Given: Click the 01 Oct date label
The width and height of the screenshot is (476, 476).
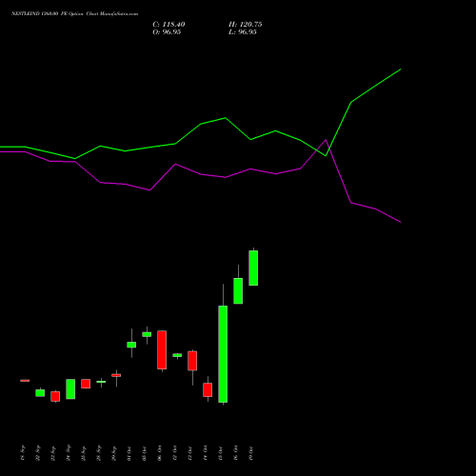Looking at the screenshot, I should (129, 453).
